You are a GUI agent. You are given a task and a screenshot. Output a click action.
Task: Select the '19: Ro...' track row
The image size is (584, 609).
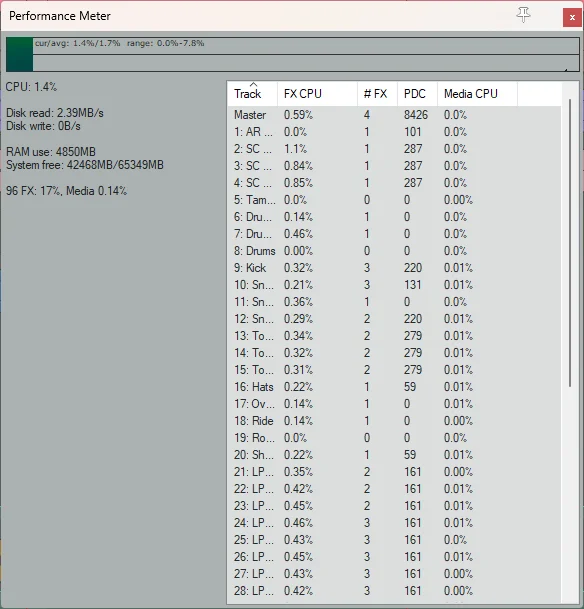tap(394, 438)
